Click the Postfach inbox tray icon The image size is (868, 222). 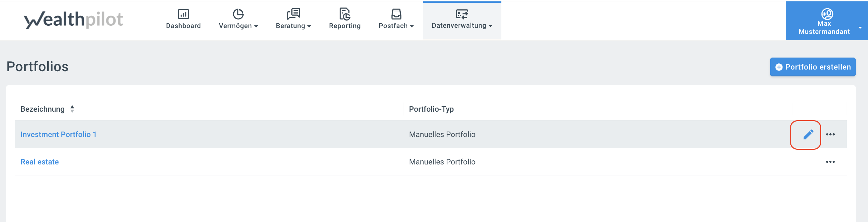[396, 14]
